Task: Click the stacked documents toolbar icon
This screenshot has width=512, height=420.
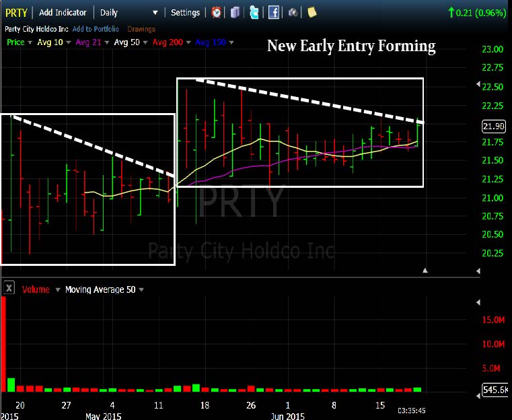Action: [x=235, y=13]
